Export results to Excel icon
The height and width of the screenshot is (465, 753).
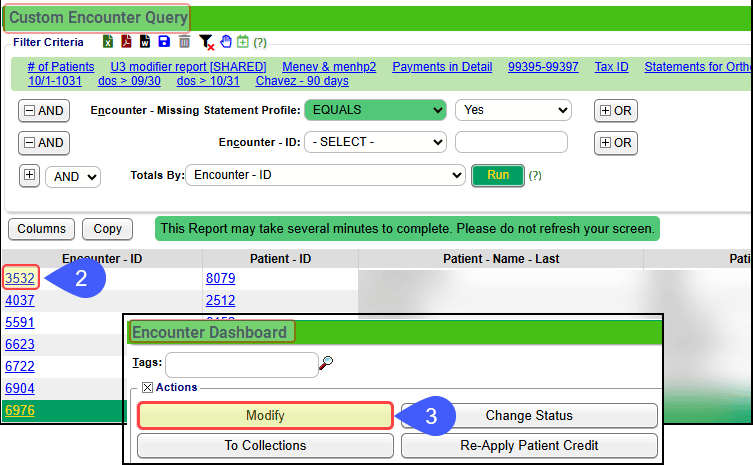pyautogui.click(x=108, y=42)
